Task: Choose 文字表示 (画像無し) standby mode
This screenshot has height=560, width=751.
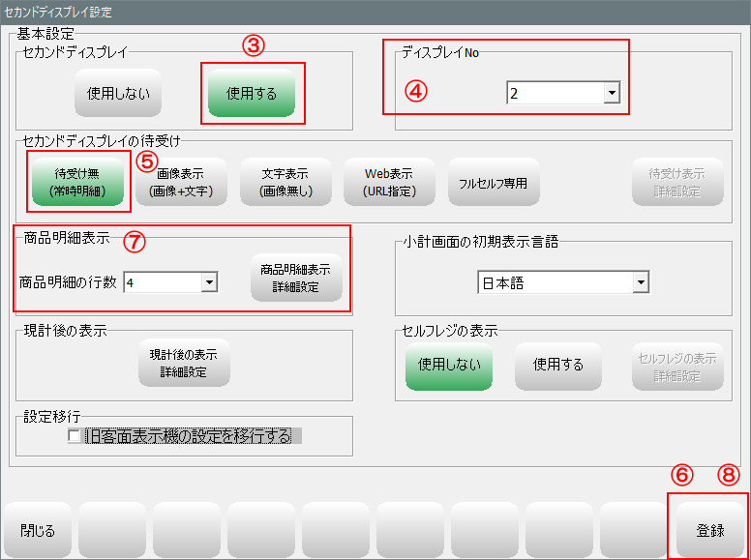Action: point(285,182)
